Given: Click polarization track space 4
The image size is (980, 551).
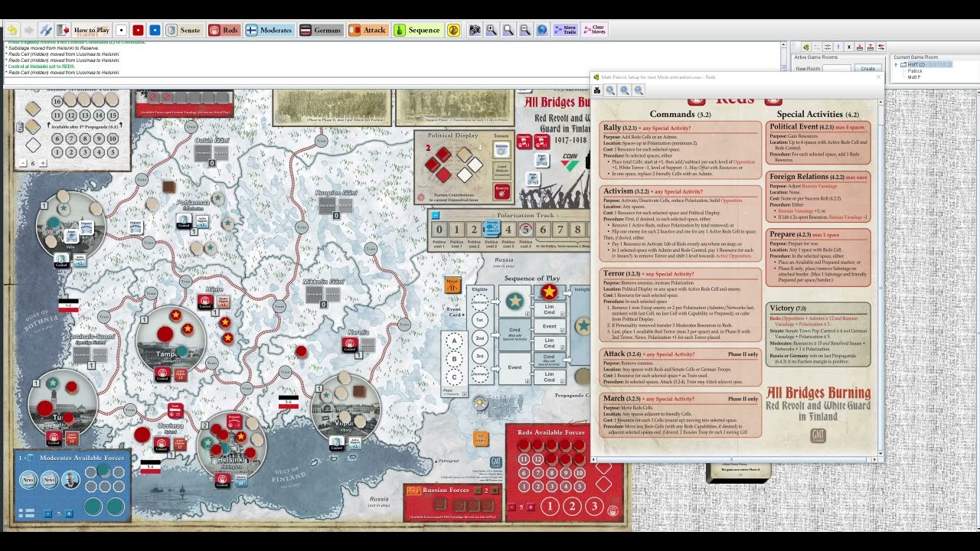Looking at the screenshot, I should pos(508,229).
